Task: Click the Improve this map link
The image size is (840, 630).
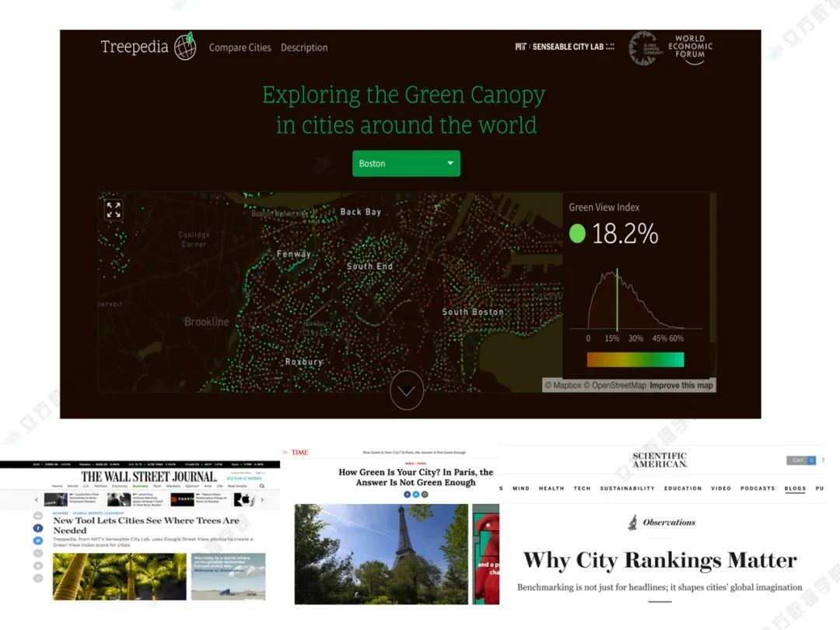Action: [681, 385]
